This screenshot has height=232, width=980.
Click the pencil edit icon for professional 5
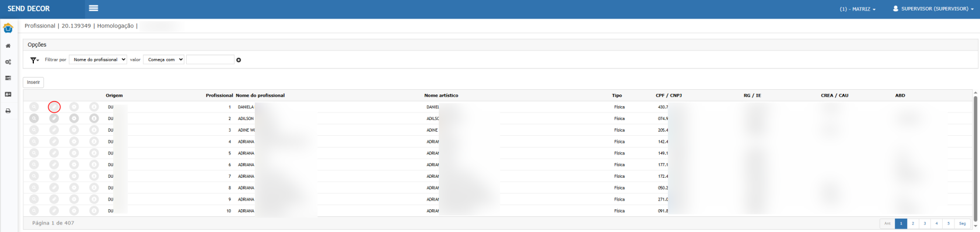pyautogui.click(x=54, y=153)
